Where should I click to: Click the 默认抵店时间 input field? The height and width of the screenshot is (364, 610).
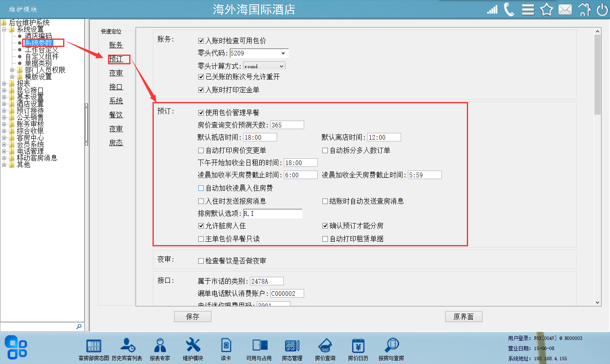260,138
